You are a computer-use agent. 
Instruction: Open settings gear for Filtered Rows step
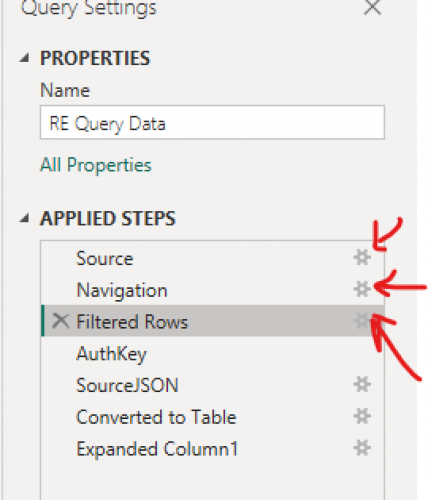point(362,321)
